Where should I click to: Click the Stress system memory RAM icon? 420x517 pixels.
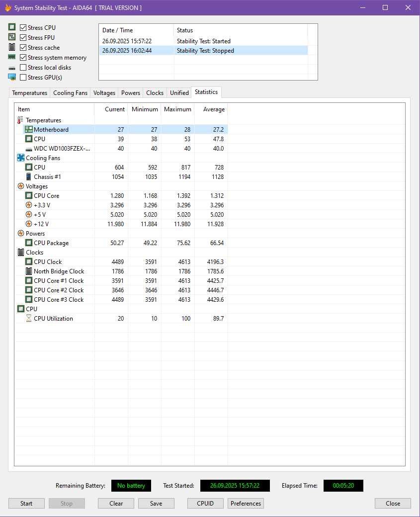[12, 57]
